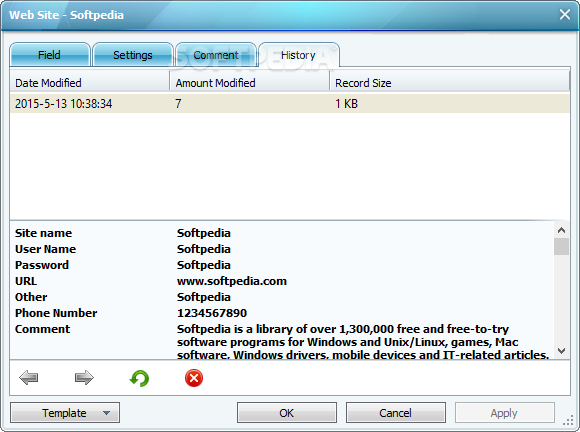Image resolution: width=580 pixels, height=432 pixels.
Task: Click the Apply button
Action: (504, 412)
